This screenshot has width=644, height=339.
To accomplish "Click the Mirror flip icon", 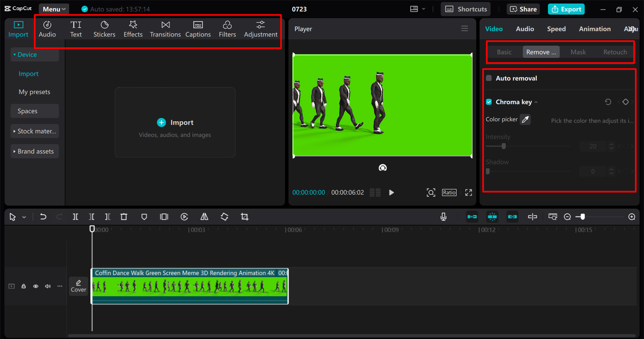I will (204, 217).
